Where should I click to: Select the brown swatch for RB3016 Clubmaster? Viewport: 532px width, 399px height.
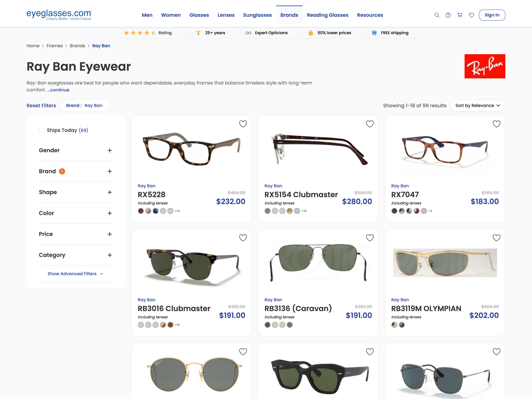171,325
